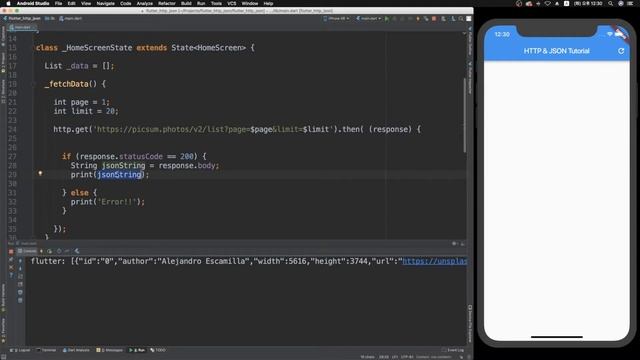This screenshot has width=640, height=360.
Task: Click the Run panel hot restart icon
Action: click(49, 251)
